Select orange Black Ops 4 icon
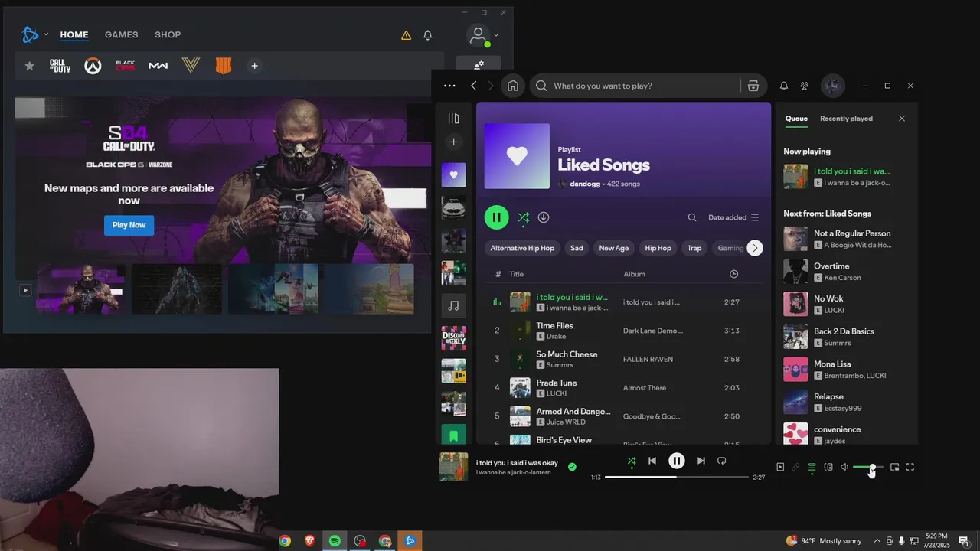Viewport: 980px width, 551px height. tap(223, 66)
